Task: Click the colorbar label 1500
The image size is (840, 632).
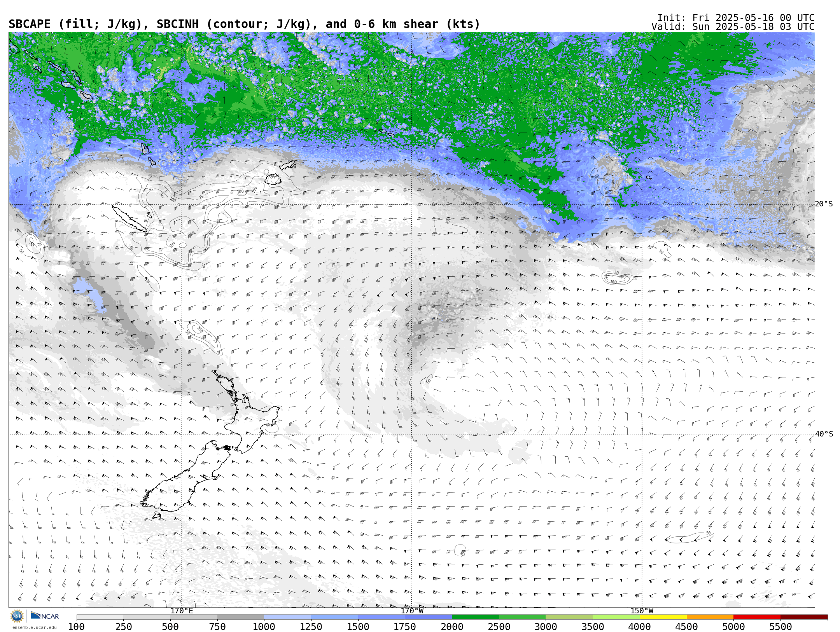Action: point(358,627)
